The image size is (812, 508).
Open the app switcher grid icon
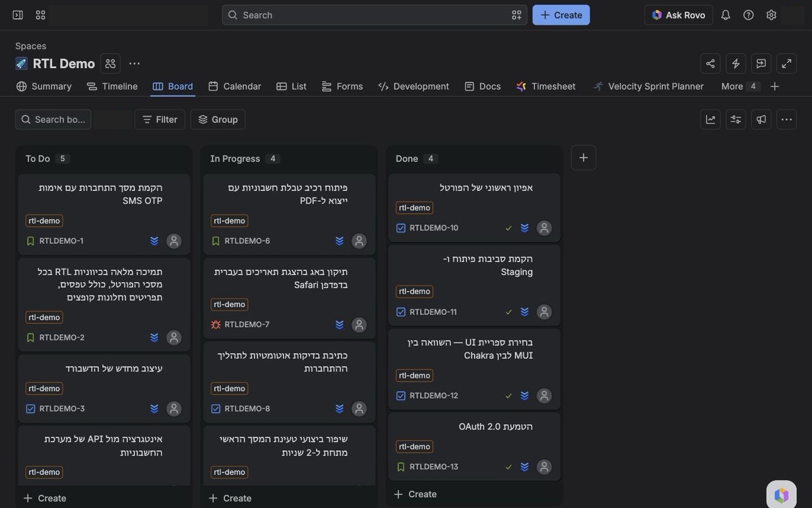pos(41,15)
